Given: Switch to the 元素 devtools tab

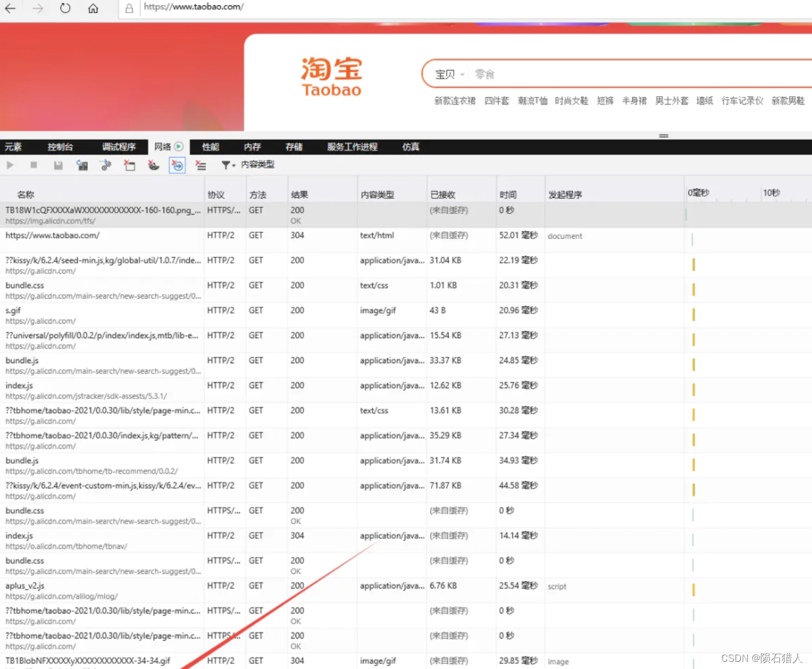Looking at the screenshot, I should tap(13, 147).
